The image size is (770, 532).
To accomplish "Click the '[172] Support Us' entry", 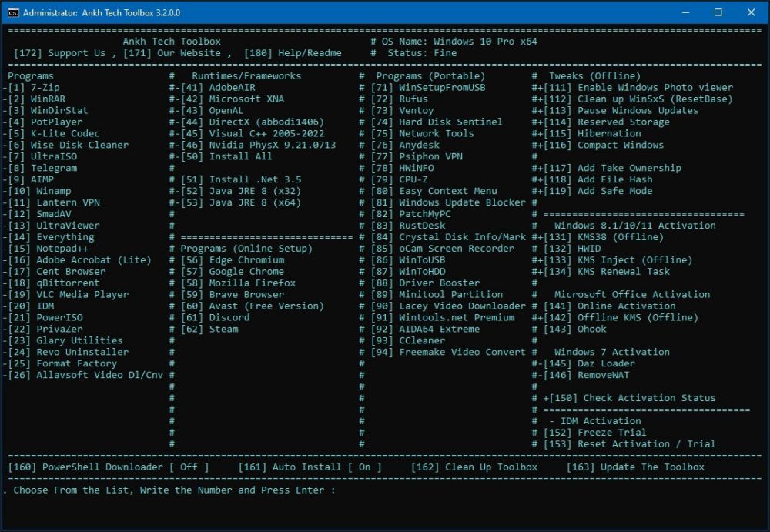I will tap(59, 53).
